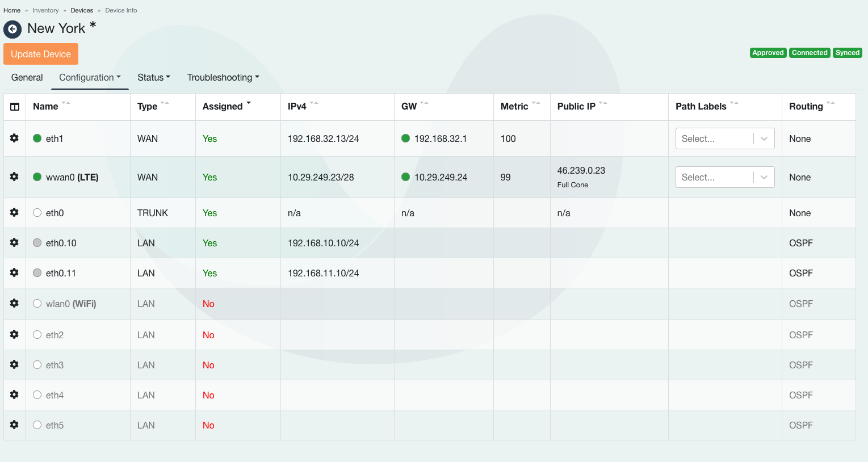Open settings gear for eth5 interface
The height and width of the screenshot is (462, 868).
tap(14, 425)
